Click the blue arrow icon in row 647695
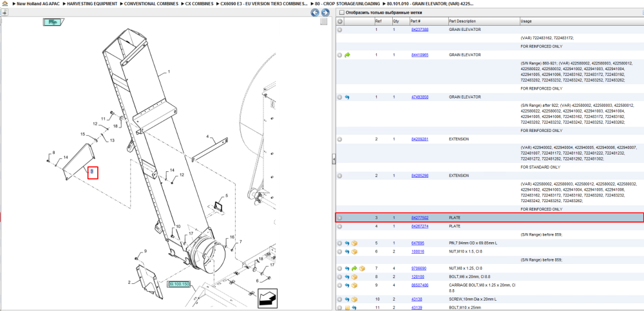 347,243
